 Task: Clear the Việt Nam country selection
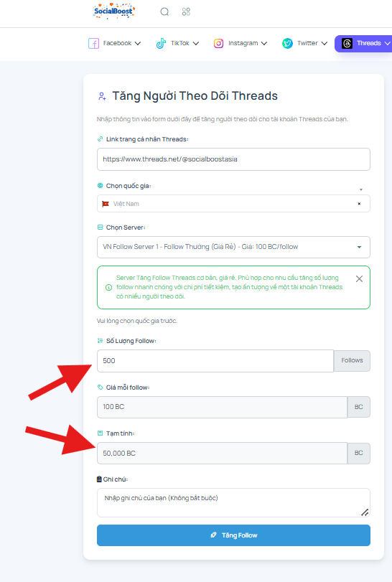click(359, 204)
